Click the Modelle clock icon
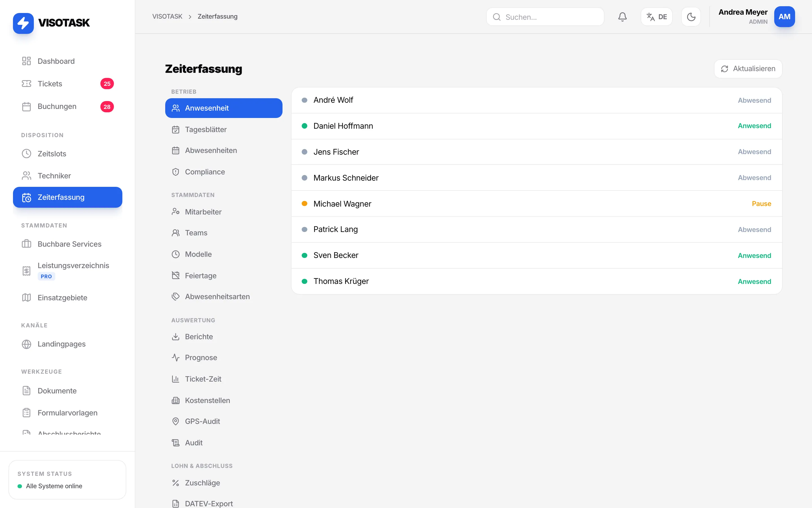 pyautogui.click(x=175, y=254)
